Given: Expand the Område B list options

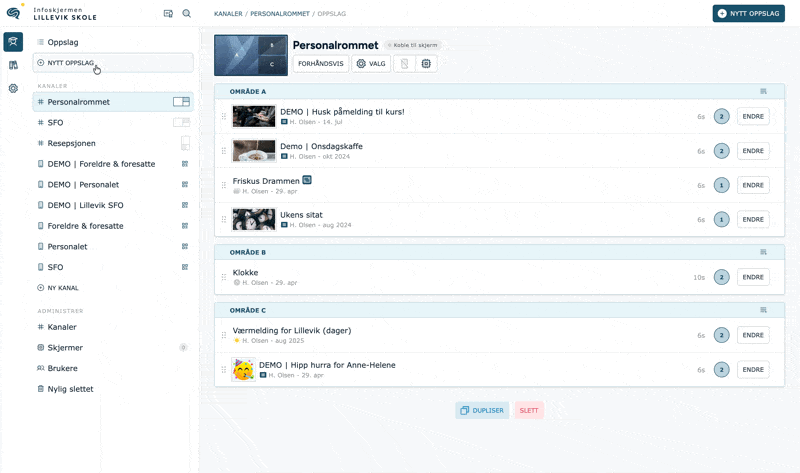Looking at the screenshot, I should pos(763,252).
